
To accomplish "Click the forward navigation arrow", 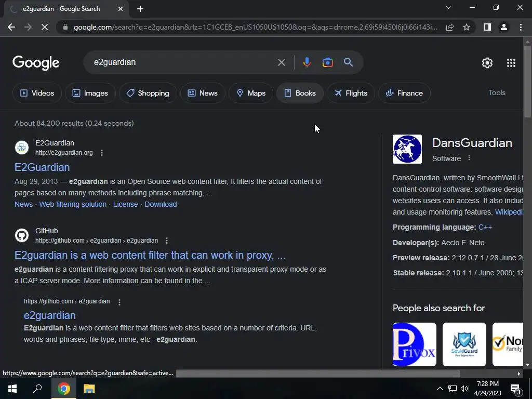I will [x=28, y=27].
